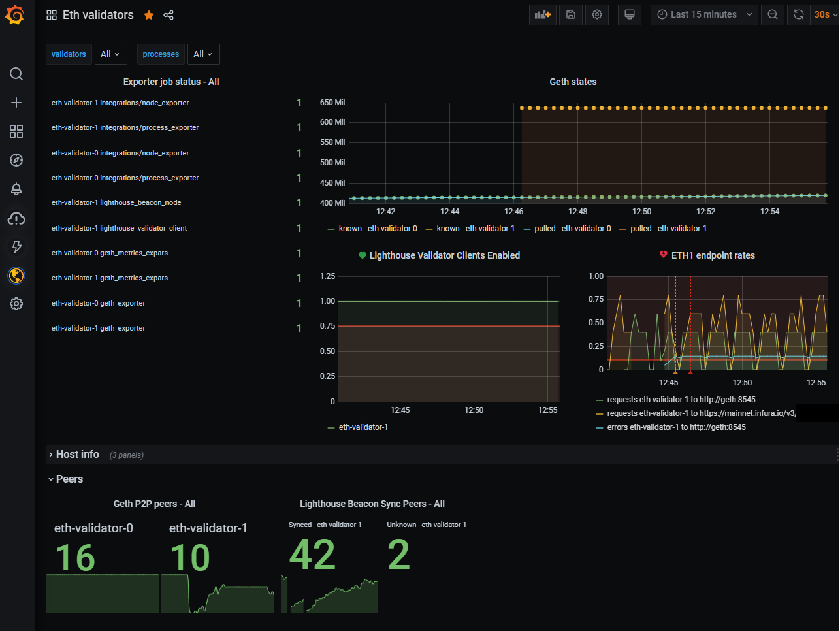Expand the Host info row
Screen dimensions: 840x631
point(77,455)
